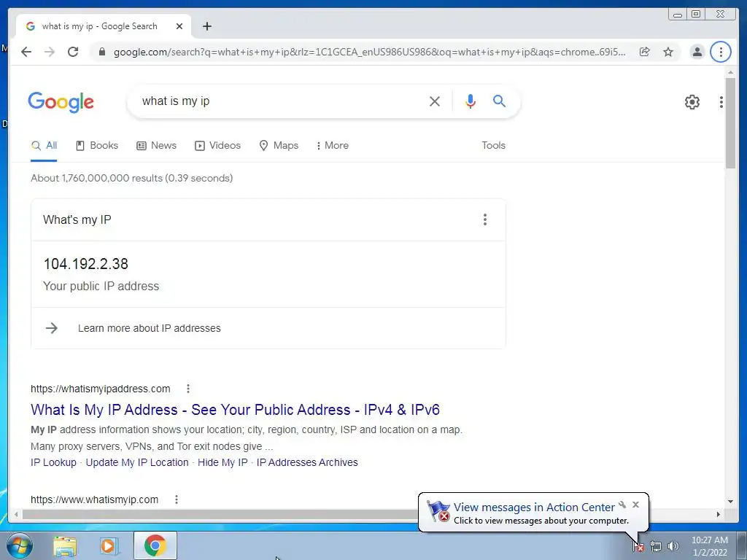The image size is (747, 560).
Task: Open the search Tools
Action: (x=493, y=146)
